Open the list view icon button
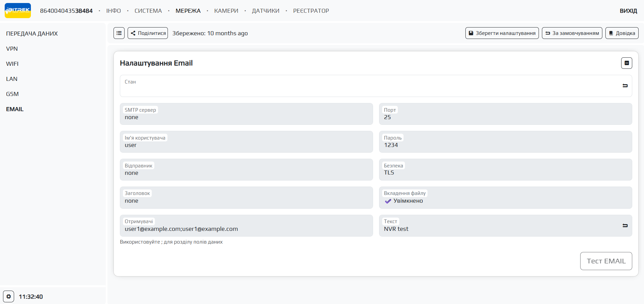This screenshot has width=644, height=304. click(119, 33)
